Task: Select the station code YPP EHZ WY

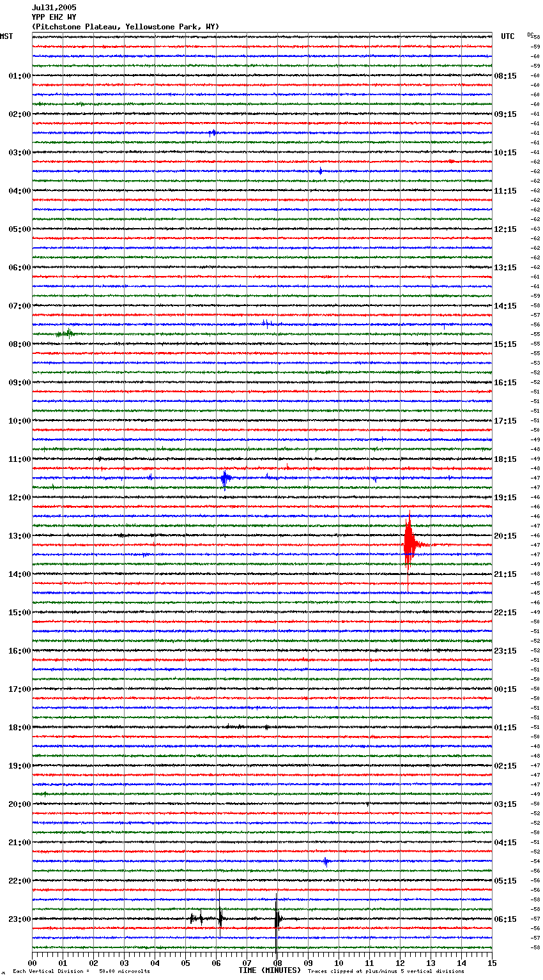Action: coord(54,17)
